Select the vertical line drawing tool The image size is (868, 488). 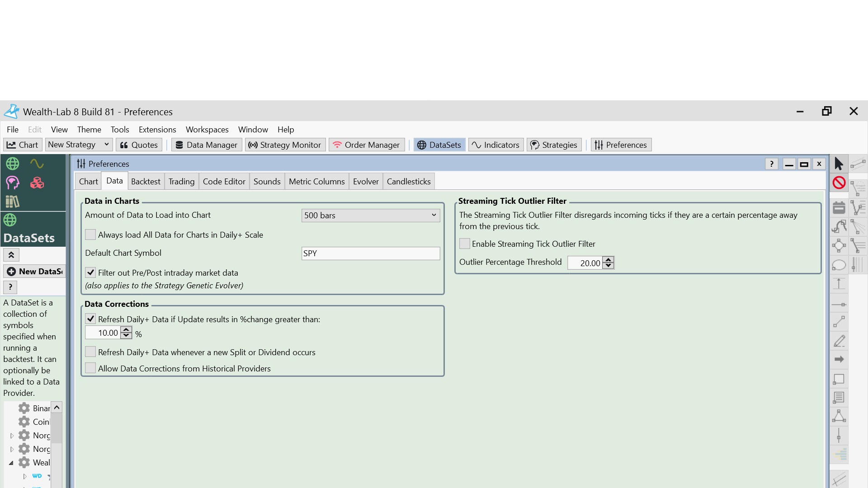(x=839, y=436)
